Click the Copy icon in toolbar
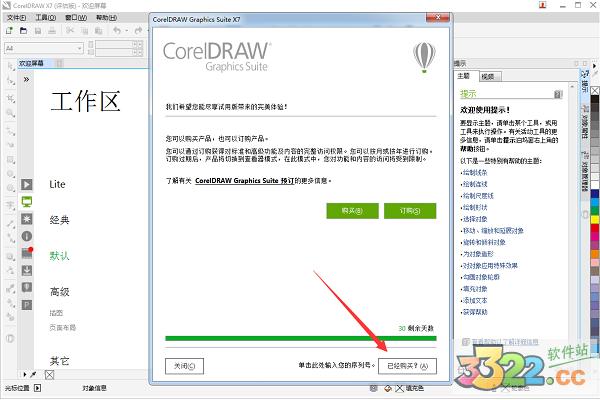600x400 pixels. coord(85,31)
